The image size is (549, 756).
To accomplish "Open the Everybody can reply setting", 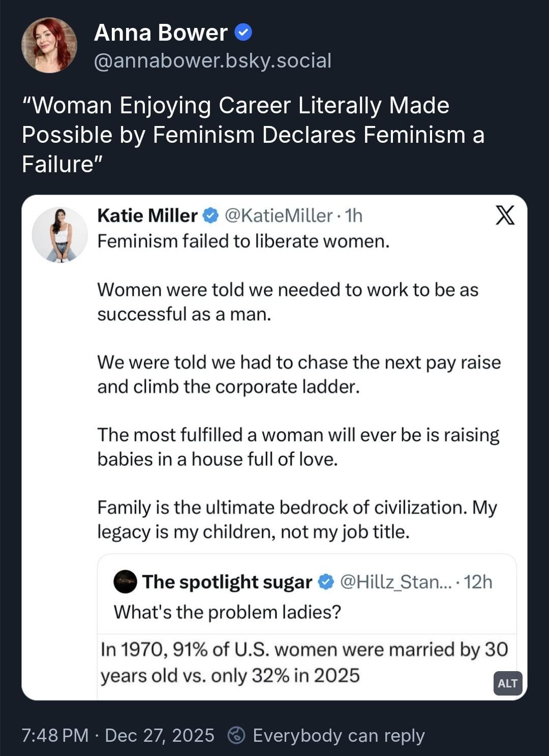I will tap(339, 735).
